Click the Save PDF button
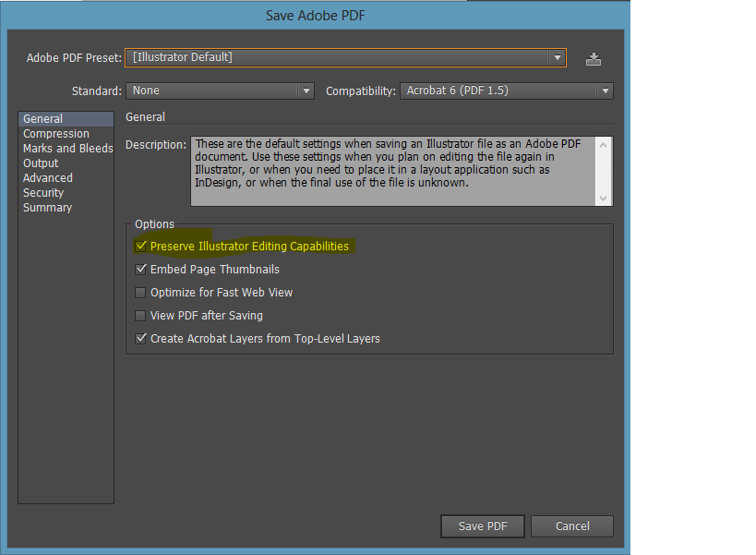The height and width of the screenshot is (555, 756). (483, 526)
